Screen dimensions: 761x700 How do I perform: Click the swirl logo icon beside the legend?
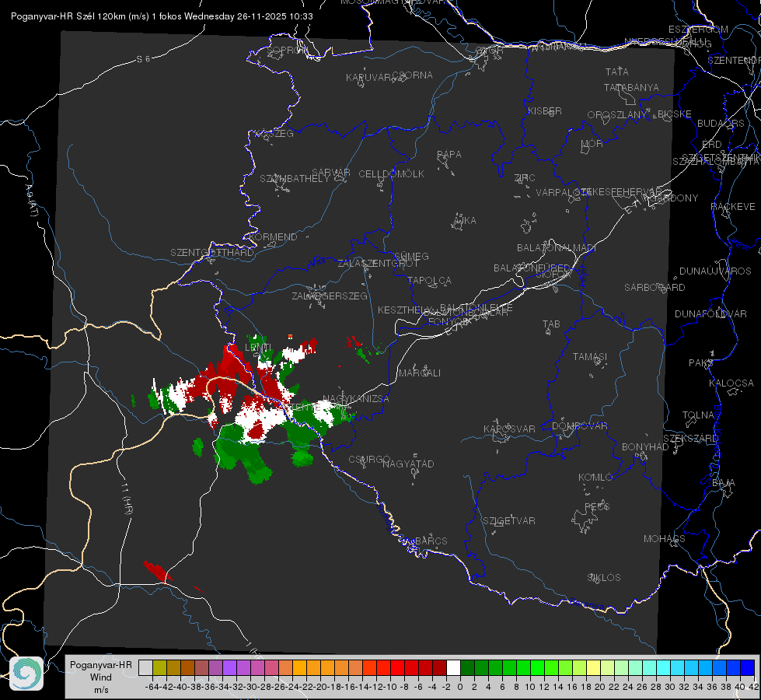point(26,674)
